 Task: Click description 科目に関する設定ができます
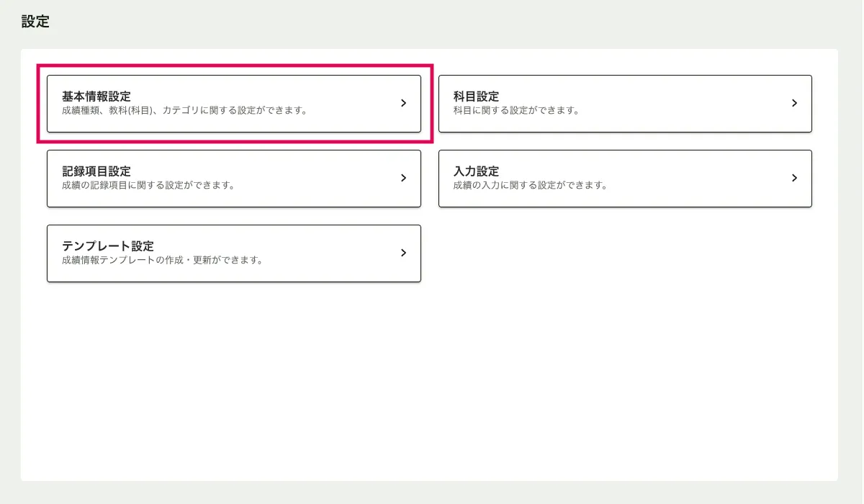pyautogui.click(x=516, y=111)
